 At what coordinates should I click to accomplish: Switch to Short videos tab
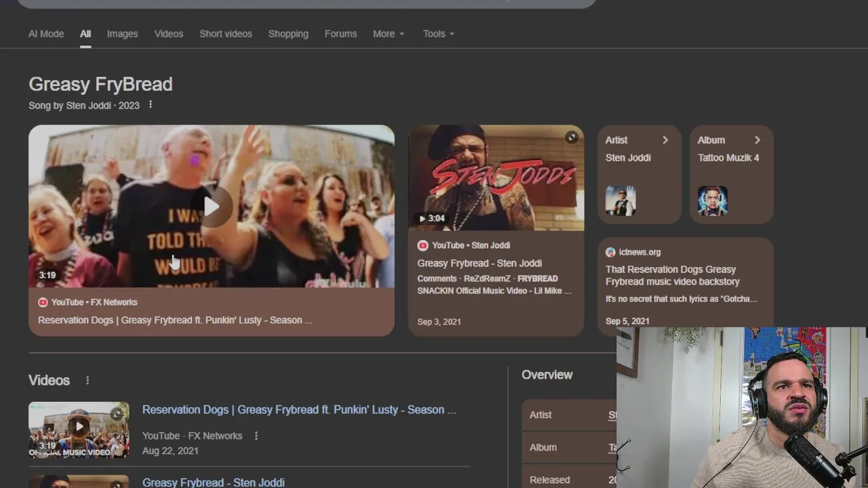point(226,34)
